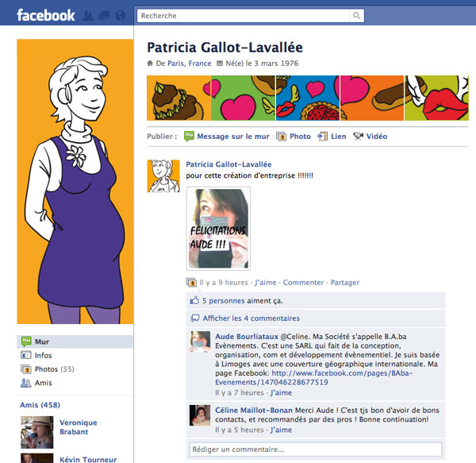
Task: Click Partager link under the post
Action: (x=345, y=283)
